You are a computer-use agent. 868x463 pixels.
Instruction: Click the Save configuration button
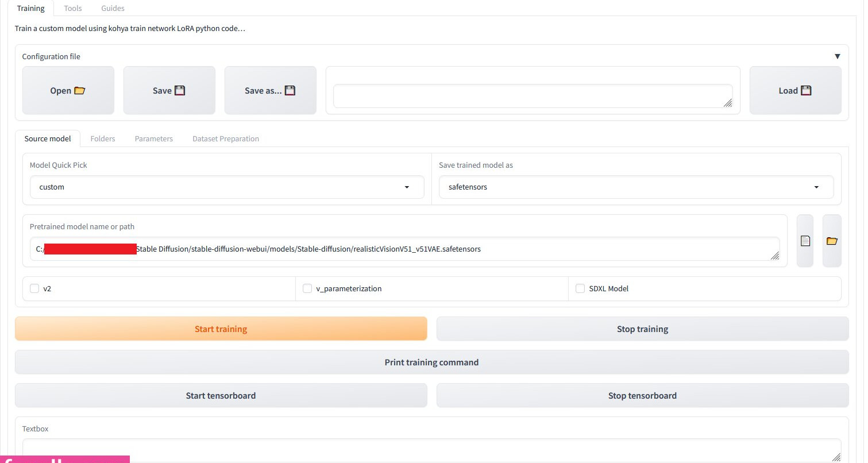(169, 91)
